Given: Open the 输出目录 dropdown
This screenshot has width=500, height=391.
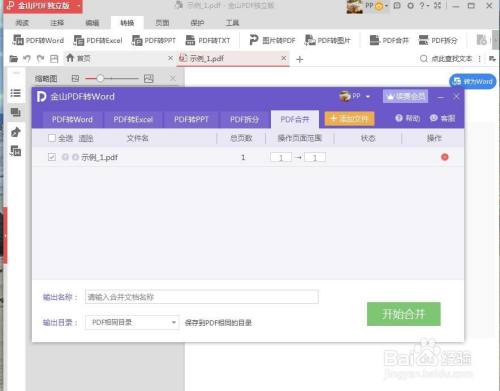Looking at the screenshot, I should point(132,322).
